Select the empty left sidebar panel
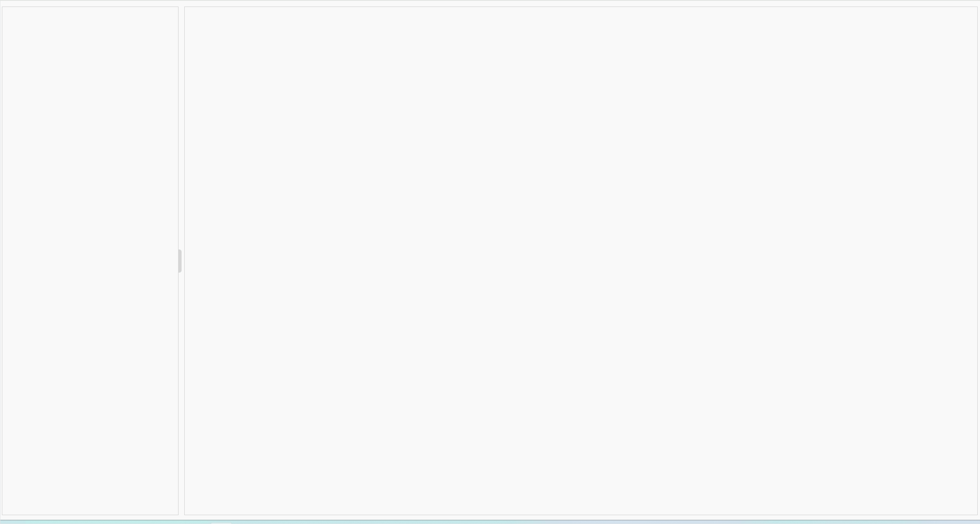The height and width of the screenshot is (524, 980). pyautogui.click(x=90, y=261)
